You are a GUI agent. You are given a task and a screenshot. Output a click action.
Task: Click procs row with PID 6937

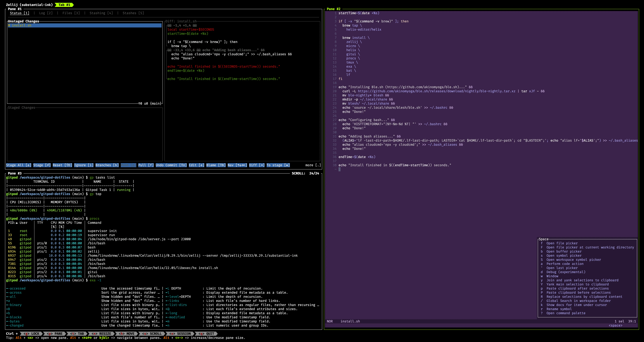(x=153, y=255)
